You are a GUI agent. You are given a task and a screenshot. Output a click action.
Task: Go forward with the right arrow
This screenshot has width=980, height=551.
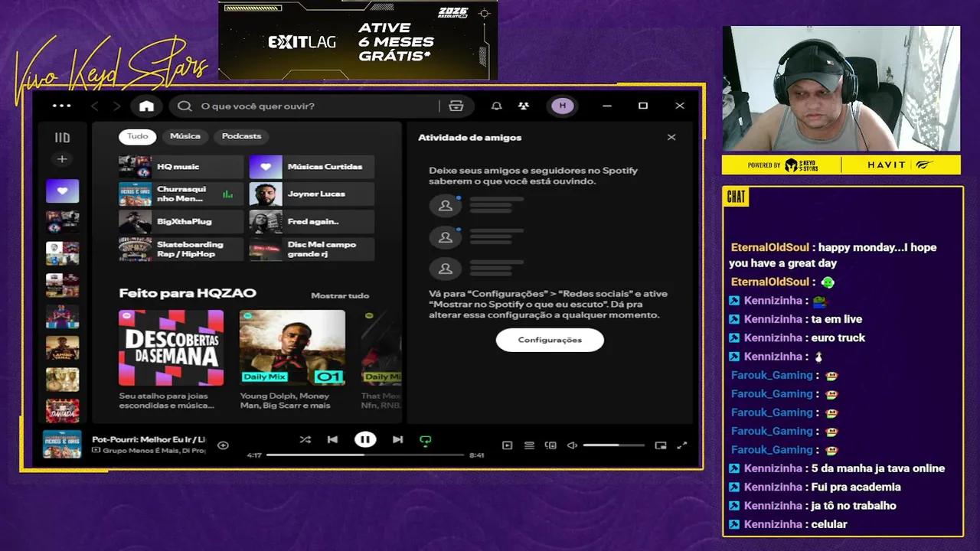(x=116, y=106)
